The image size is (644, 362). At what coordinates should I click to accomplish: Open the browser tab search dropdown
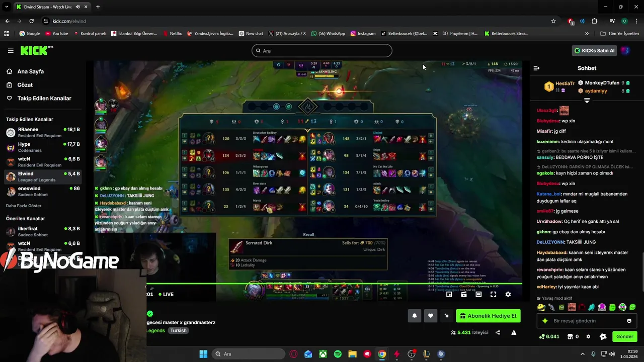click(7, 7)
